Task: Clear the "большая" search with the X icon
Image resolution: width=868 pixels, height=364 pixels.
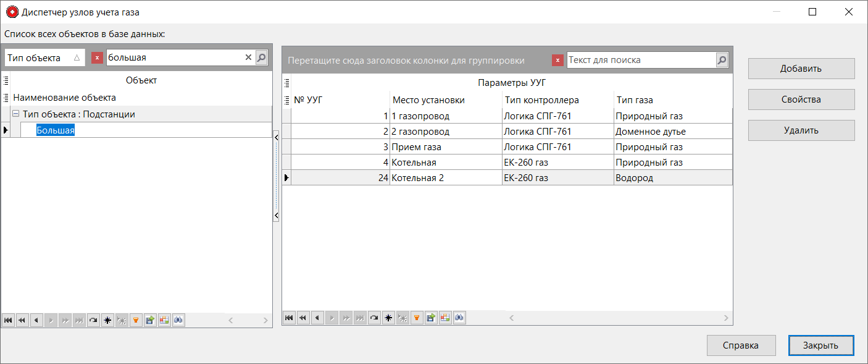Action: pyautogui.click(x=248, y=57)
